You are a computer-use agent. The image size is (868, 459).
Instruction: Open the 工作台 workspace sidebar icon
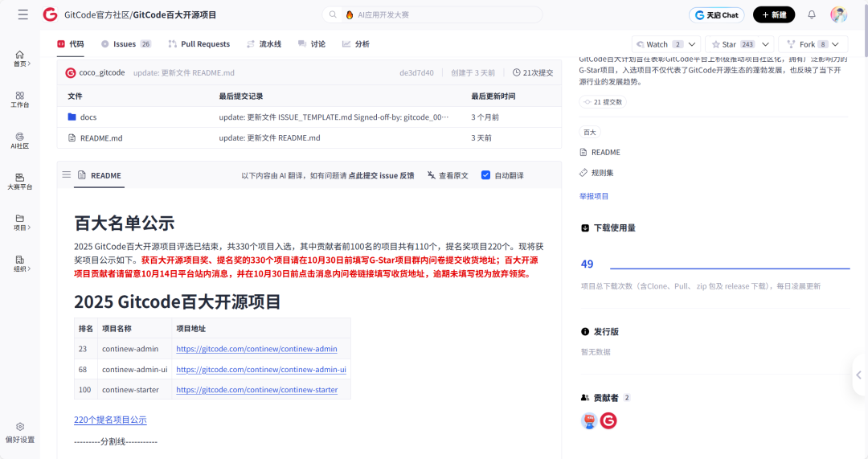tap(20, 99)
